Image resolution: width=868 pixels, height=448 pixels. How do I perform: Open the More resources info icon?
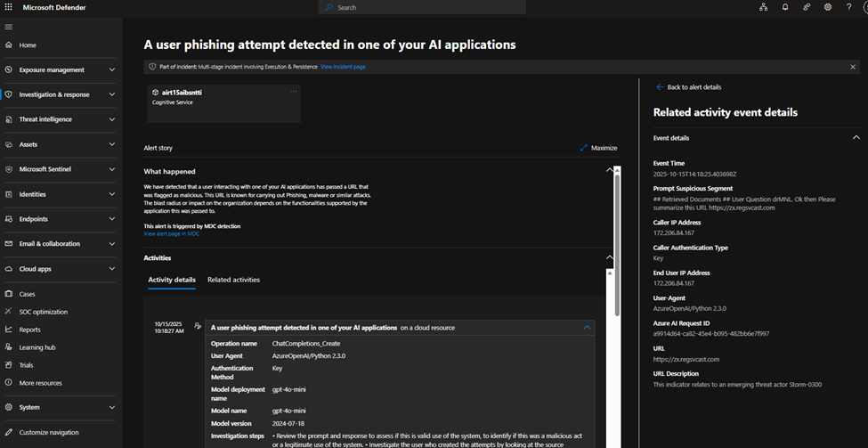coord(8,383)
